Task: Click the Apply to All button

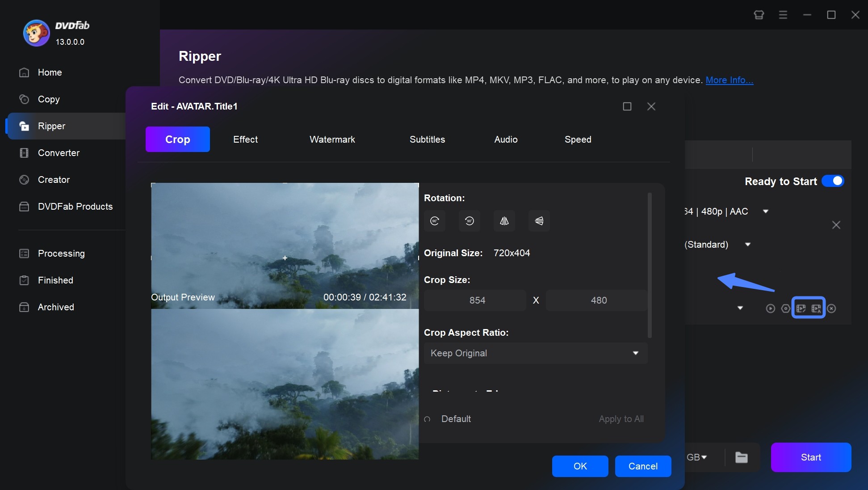Action: [x=621, y=418]
